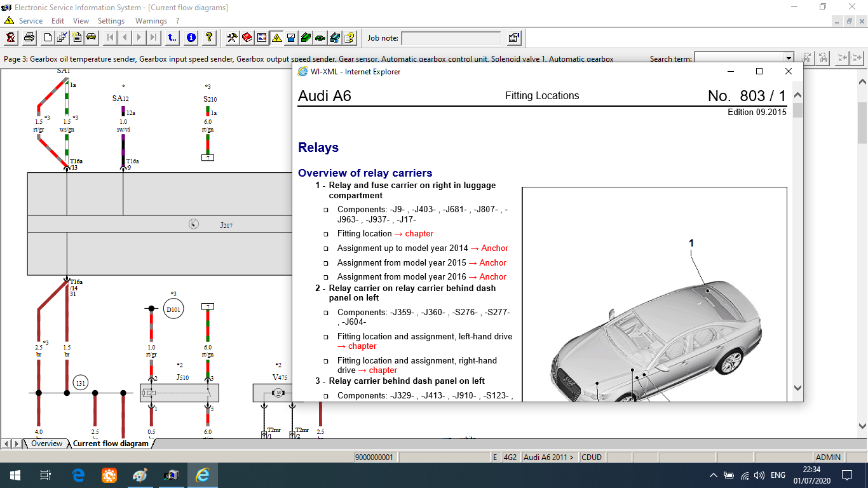Open the Service menu

31,20
